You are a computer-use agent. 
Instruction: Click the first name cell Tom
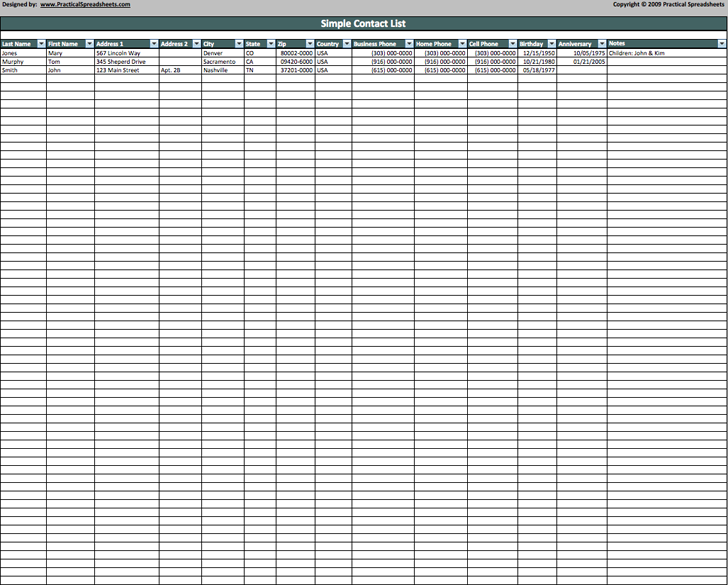point(71,62)
